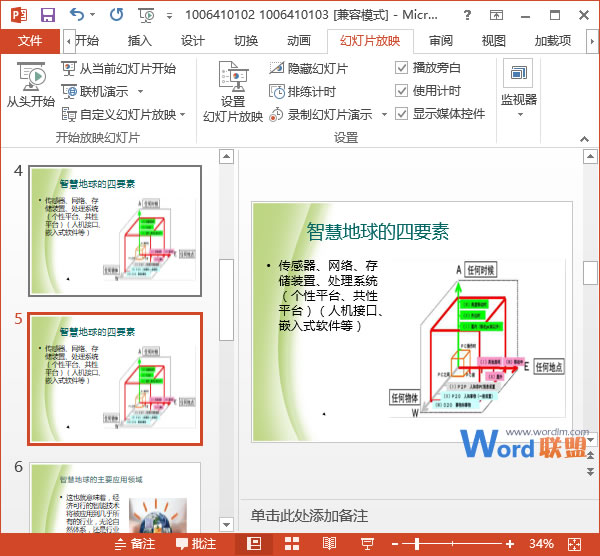Select slide 5 thumbnail
Viewport: 600px width, 556px height.
115,379
